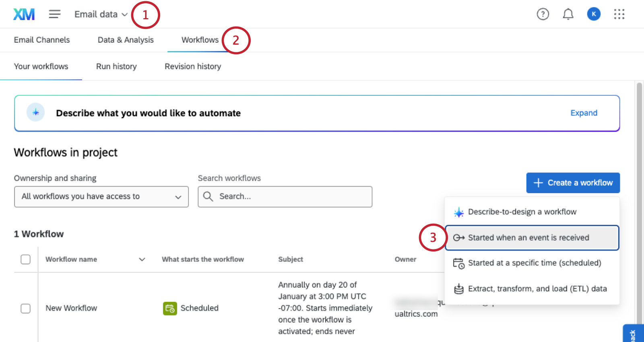
Task: Click the Subject column header
Action: coord(291,260)
